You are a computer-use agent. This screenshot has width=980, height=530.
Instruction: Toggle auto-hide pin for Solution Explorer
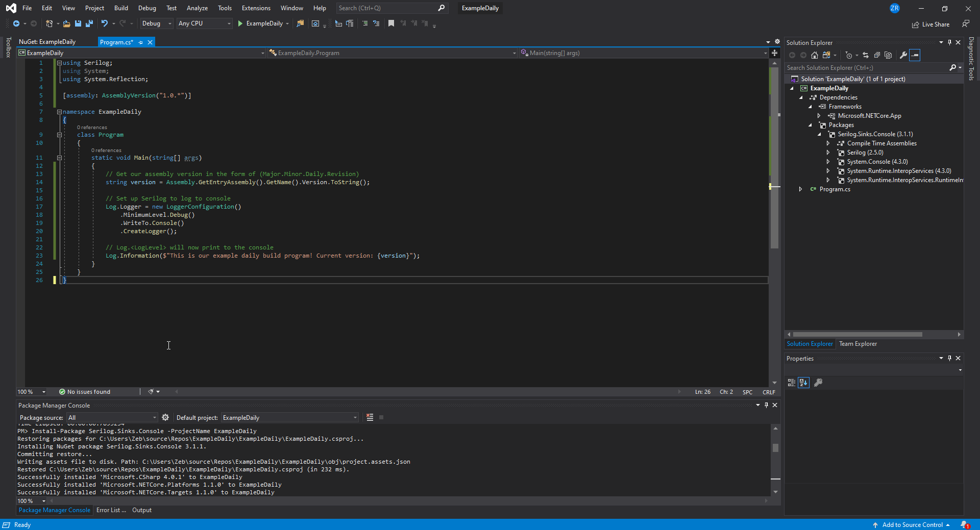pyautogui.click(x=949, y=42)
